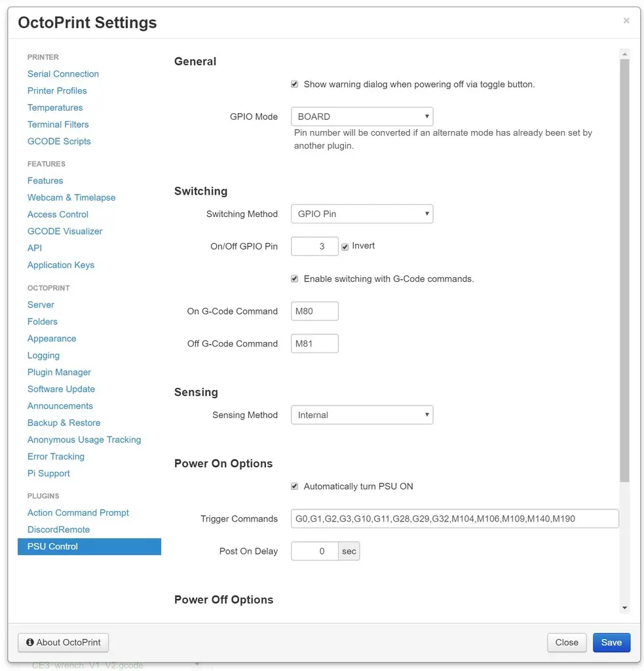Open Access Control settings
This screenshot has height=671, width=644.
[58, 214]
